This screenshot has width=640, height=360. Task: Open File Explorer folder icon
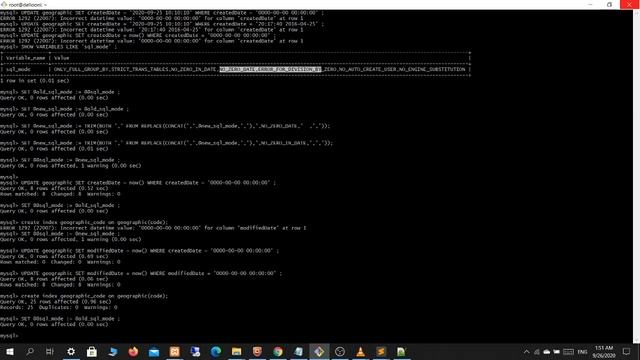tap(236, 351)
